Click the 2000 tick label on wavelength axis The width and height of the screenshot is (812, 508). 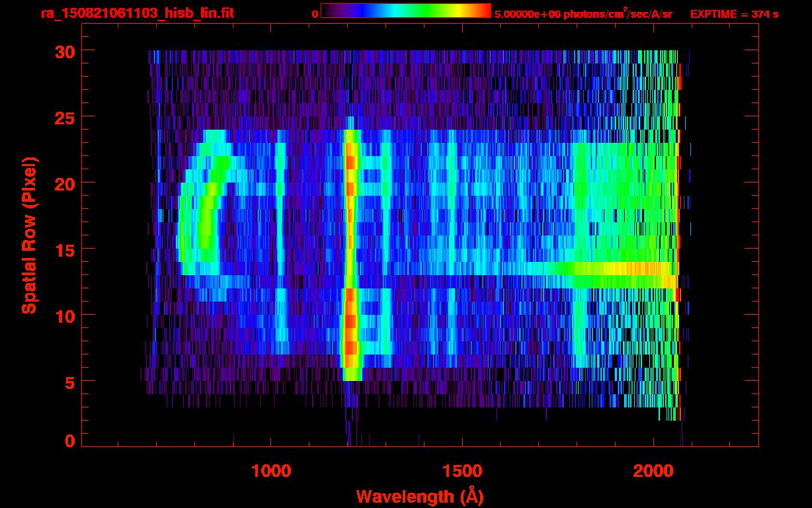653,471
